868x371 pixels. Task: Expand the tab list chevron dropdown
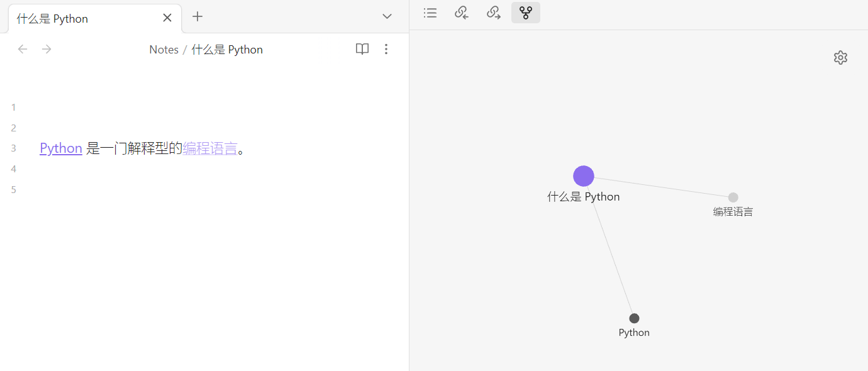click(x=387, y=16)
